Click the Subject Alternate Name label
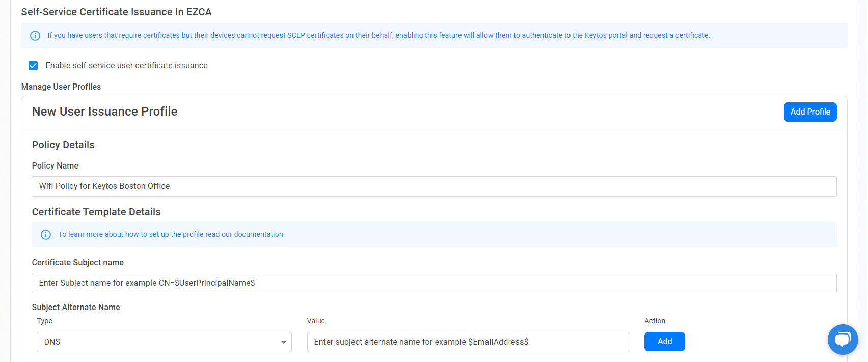The height and width of the screenshot is (362, 868). (76, 307)
